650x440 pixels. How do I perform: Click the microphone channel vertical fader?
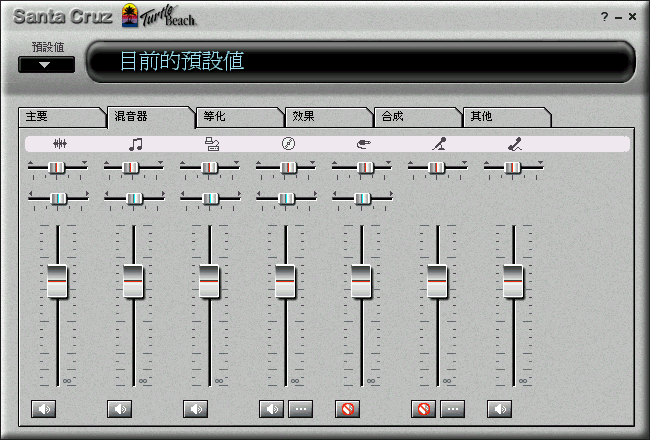[x=437, y=281]
